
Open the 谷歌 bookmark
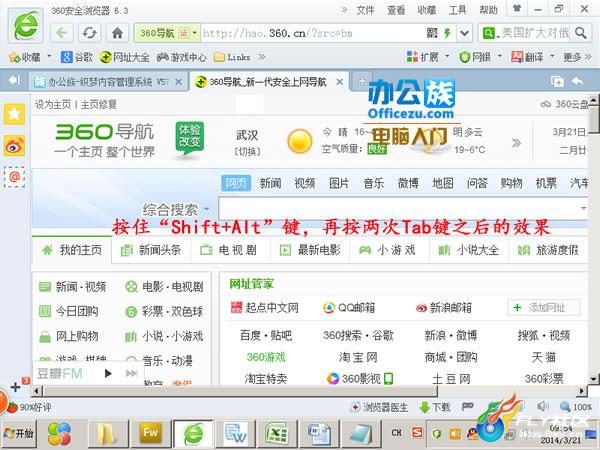pos(77,57)
